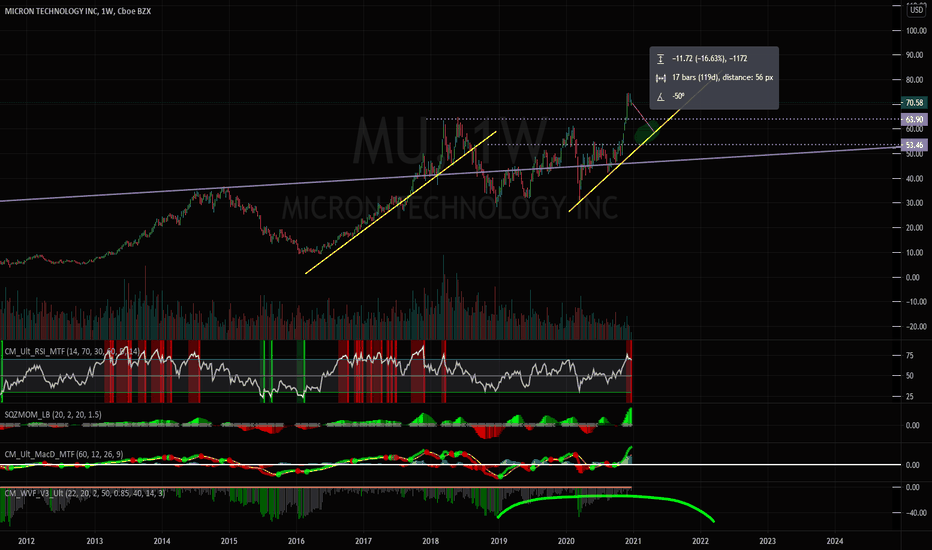Select the 63.90 price level label
932x550 pixels.
click(914, 120)
